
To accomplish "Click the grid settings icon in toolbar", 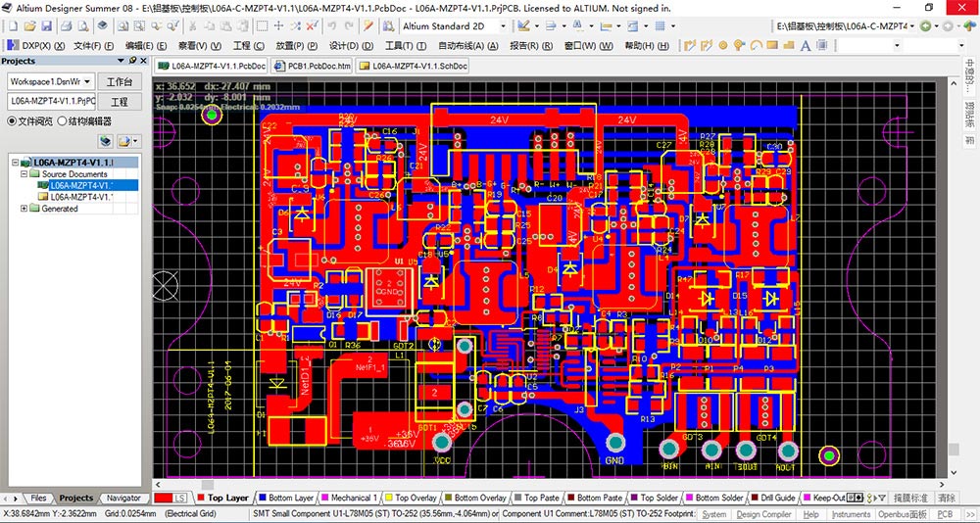I will click(660, 26).
